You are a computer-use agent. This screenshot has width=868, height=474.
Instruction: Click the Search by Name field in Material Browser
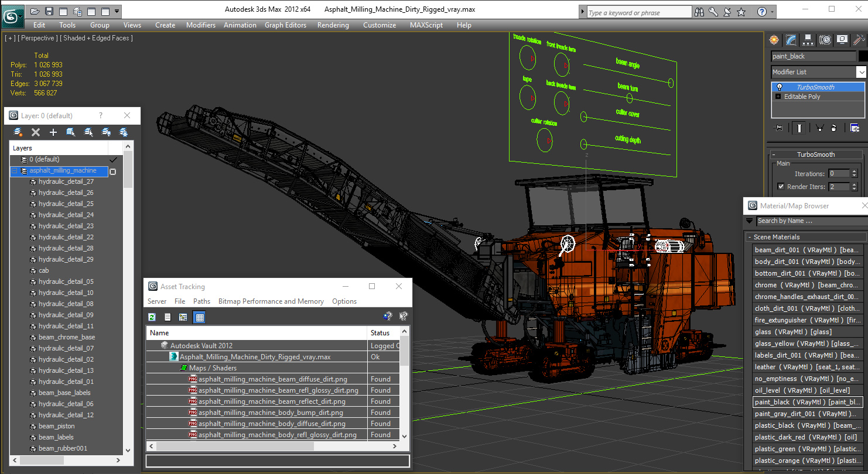tap(811, 221)
